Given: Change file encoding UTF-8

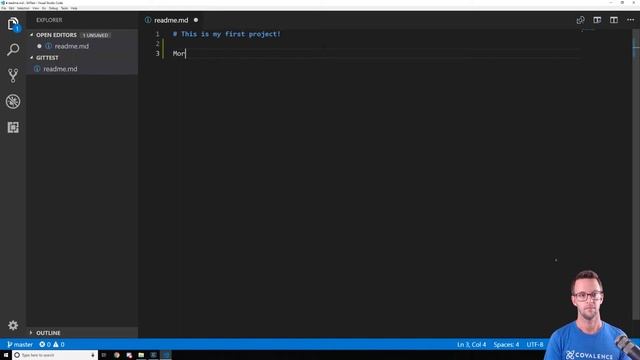Looking at the screenshot, I should pyautogui.click(x=535, y=344).
